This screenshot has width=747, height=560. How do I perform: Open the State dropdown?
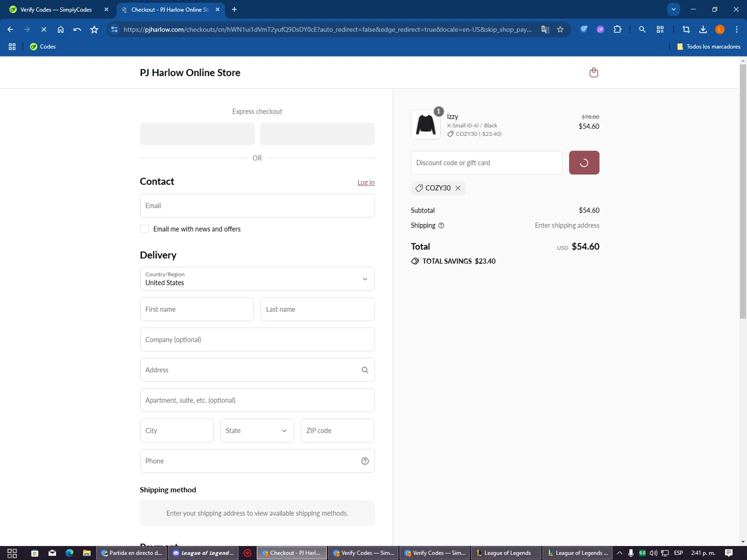coord(257,431)
